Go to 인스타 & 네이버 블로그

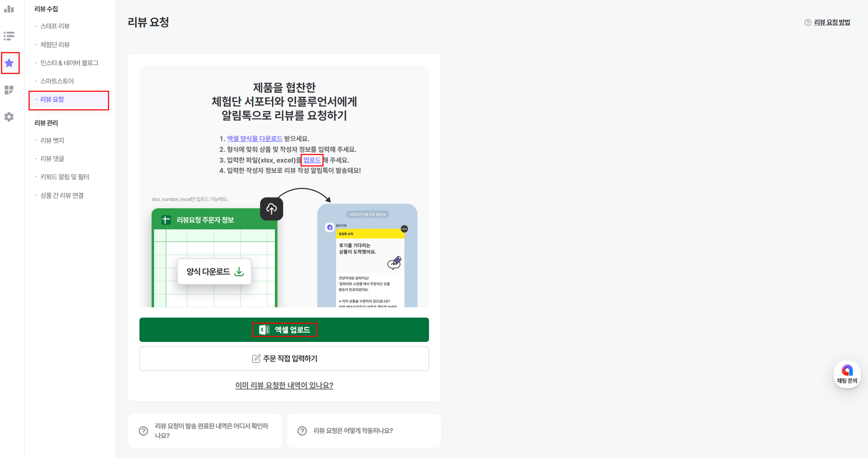click(69, 63)
